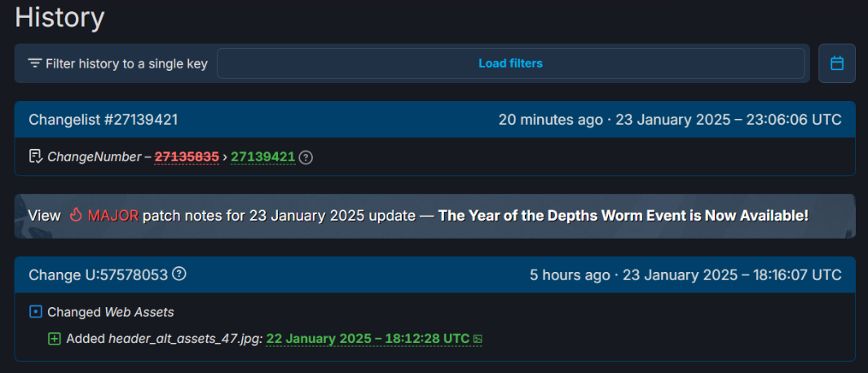868x373 pixels.
Task: Open the Change U:57578053 header
Action: [x=98, y=275]
